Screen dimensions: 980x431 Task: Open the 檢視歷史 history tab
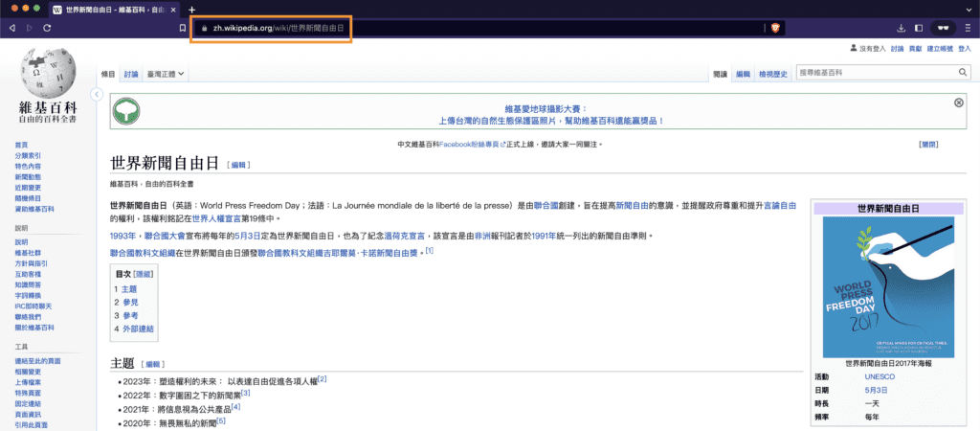point(773,74)
